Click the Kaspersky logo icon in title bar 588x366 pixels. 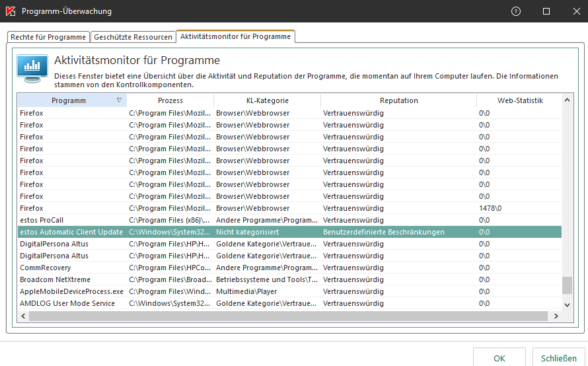(11, 11)
